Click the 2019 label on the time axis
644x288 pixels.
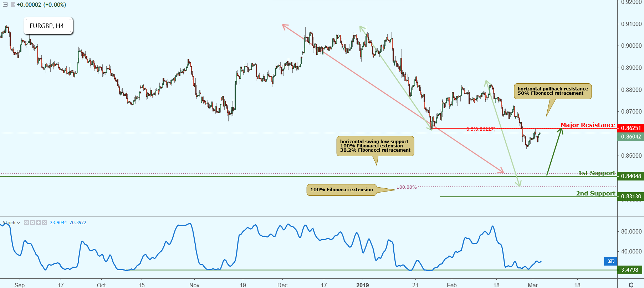pos(363,285)
